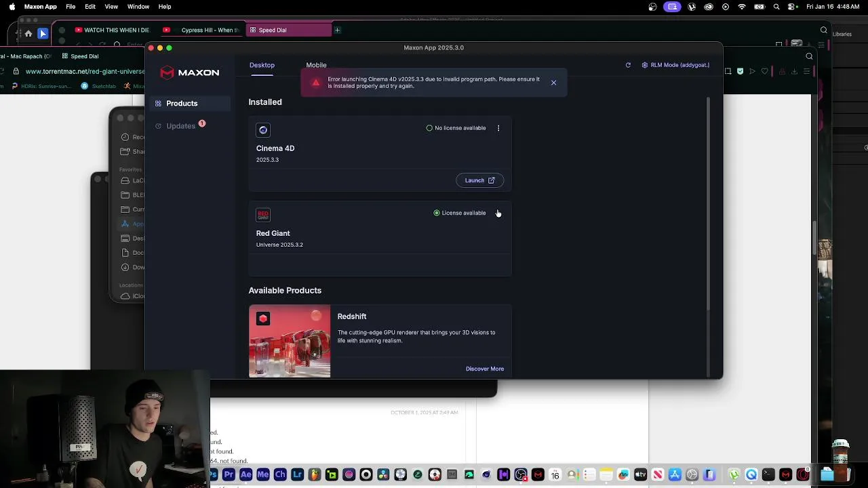Select the Red Giant product title
The width and height of the screenshot is (868, 488).
[273, 233]
